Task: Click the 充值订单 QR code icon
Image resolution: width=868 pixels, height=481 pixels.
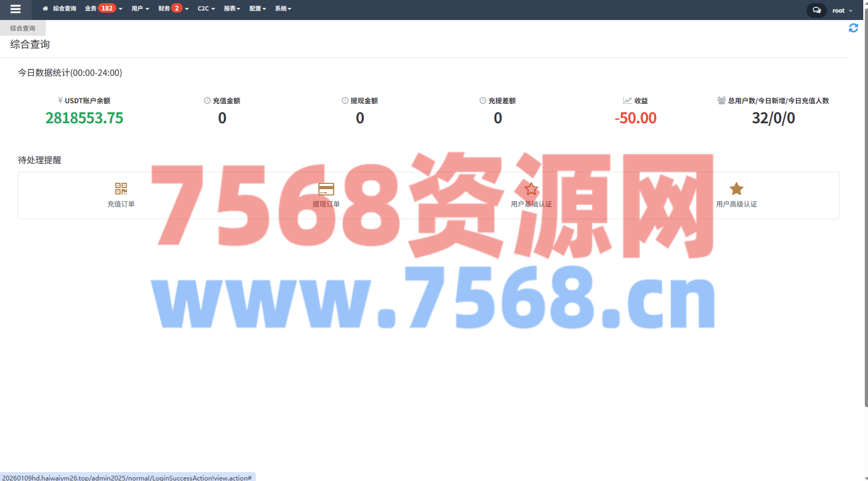Action: (121, 189)
